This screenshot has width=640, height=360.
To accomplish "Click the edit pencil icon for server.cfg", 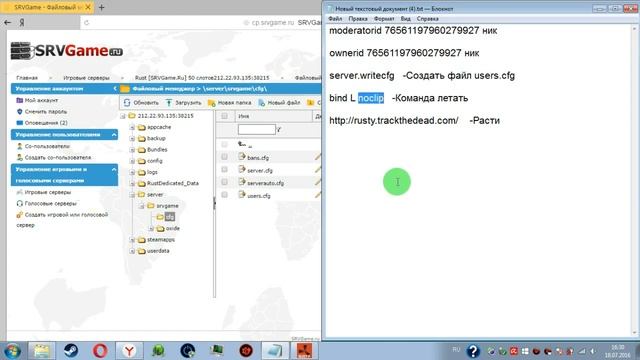I will coord(318,169).
